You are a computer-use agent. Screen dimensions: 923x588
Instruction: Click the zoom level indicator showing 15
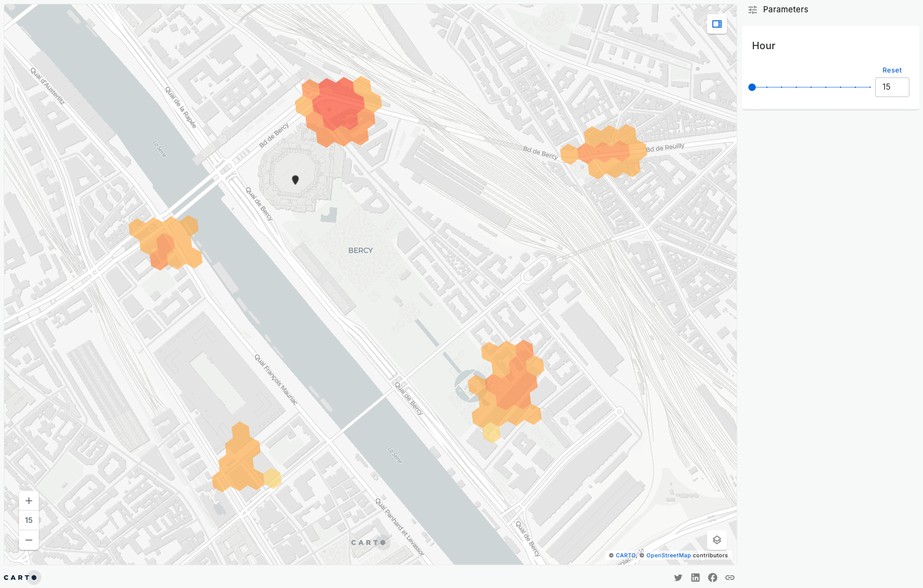click(28, 520)
